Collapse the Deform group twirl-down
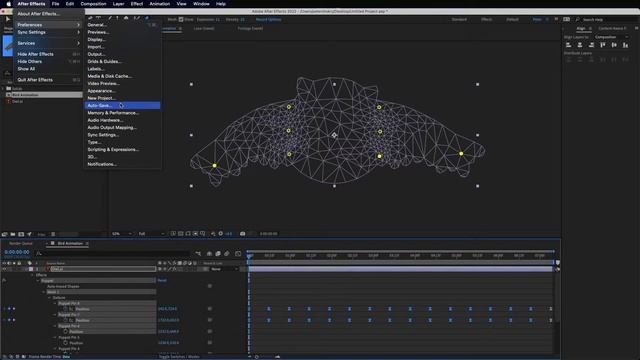The width and height of the screenshot is (640, 360). click(x=49, y=298)
